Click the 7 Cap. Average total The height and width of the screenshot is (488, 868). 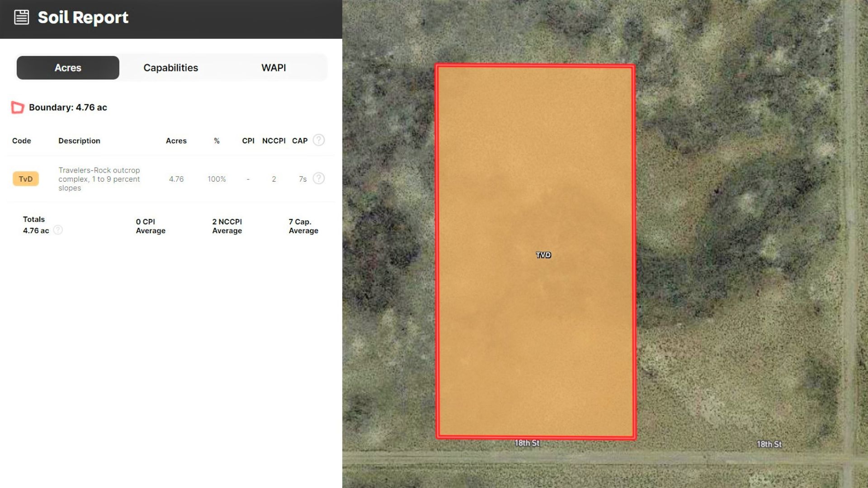[303, 226]
